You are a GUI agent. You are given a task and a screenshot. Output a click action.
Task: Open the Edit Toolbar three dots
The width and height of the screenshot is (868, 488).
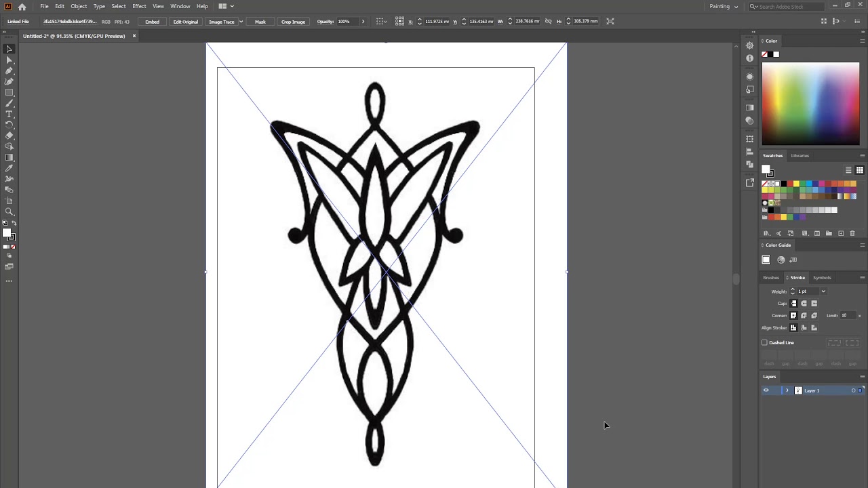pos(9,281)
